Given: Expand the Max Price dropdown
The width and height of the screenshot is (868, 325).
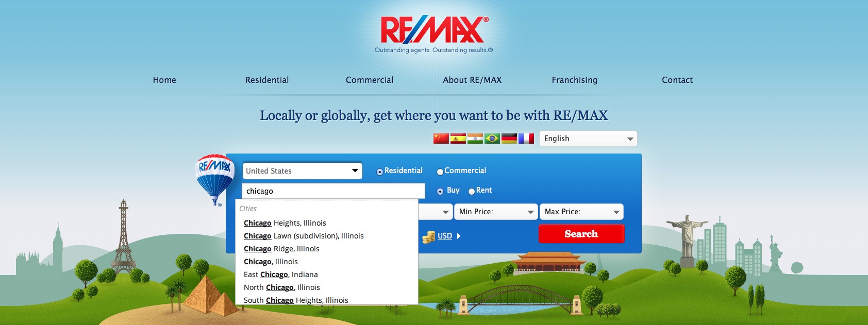Looking at the screenshot, I should [x=581, y=212].
